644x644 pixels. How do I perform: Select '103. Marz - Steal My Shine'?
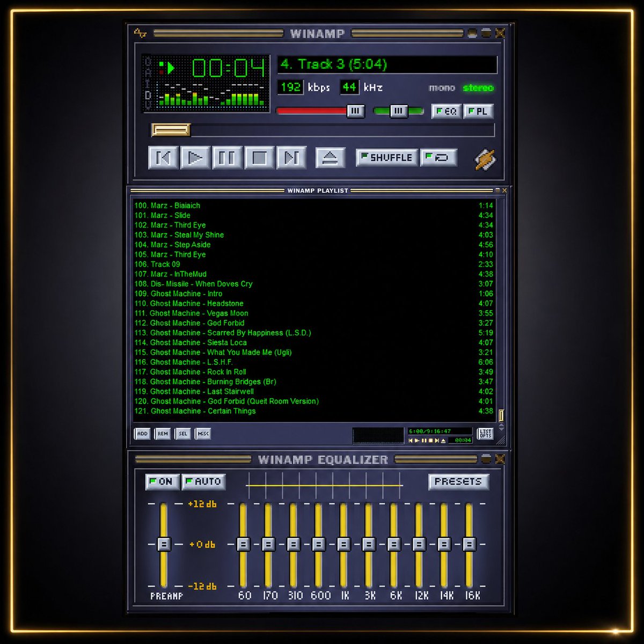313,235
